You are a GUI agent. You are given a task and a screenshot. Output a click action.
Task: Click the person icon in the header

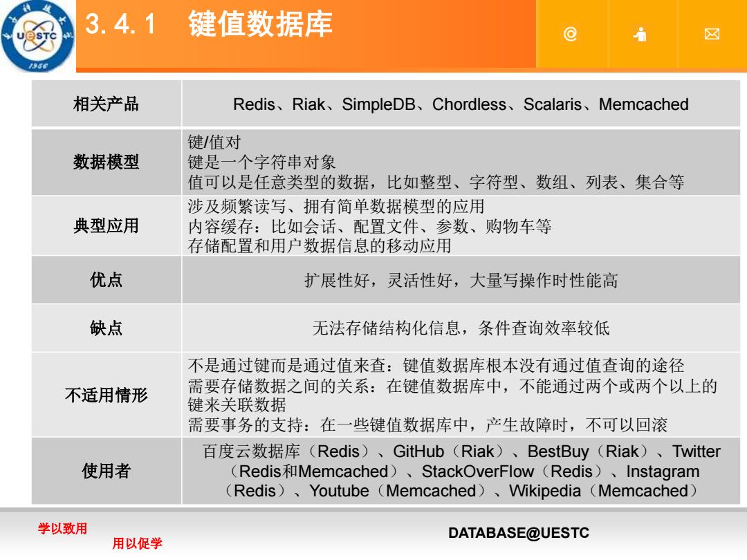coord(640,35)
